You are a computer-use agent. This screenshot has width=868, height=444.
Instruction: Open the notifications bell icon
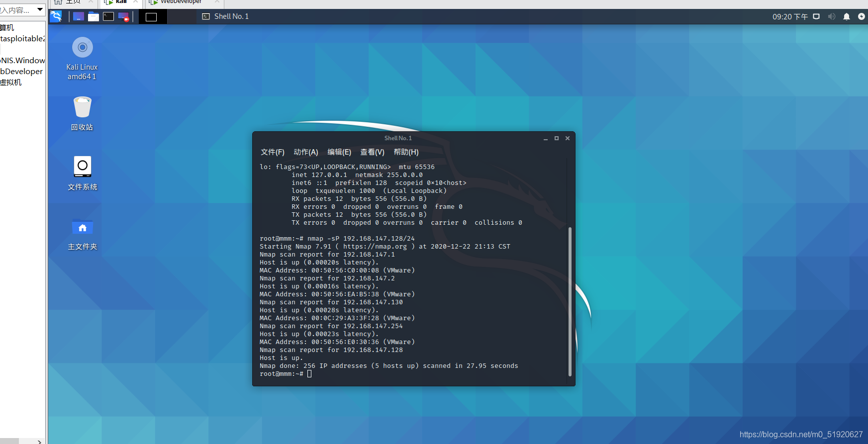(847, 16)
